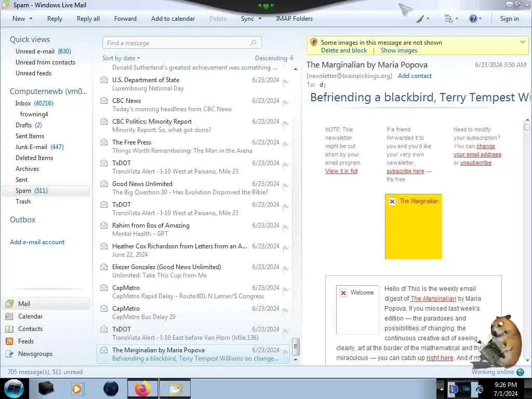532x399 pixels.
Task: Open the unsubscribe link
Action: coord(476,163)
